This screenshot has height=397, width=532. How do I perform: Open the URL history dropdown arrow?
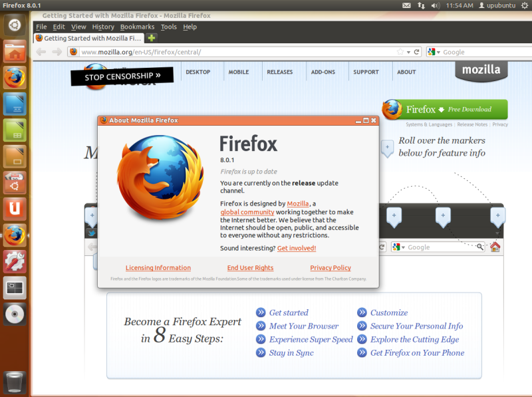[x=408, y=53]
